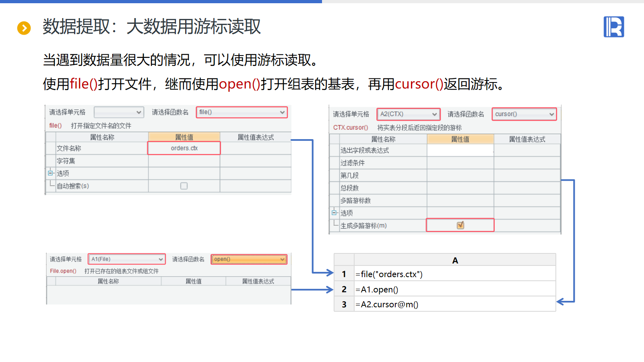Select the 过滤条件 property row
This screenshot has height=362, width=644.
[x=383, y=163]
